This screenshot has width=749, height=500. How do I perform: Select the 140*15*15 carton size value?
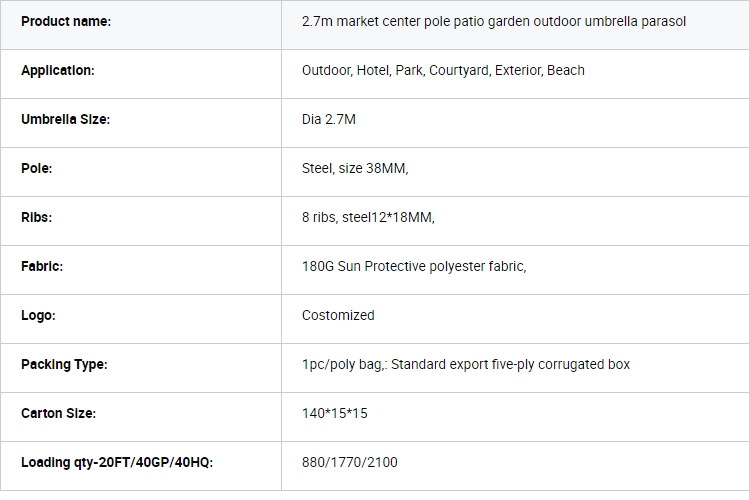[x=334, y=414]
